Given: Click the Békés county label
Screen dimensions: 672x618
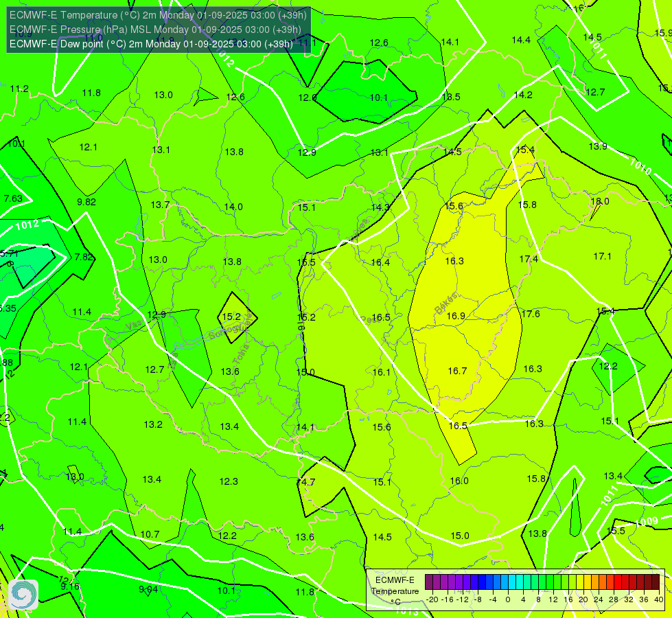Looking at the screenshot, I should pyautogui.click(x=446, y=303).
